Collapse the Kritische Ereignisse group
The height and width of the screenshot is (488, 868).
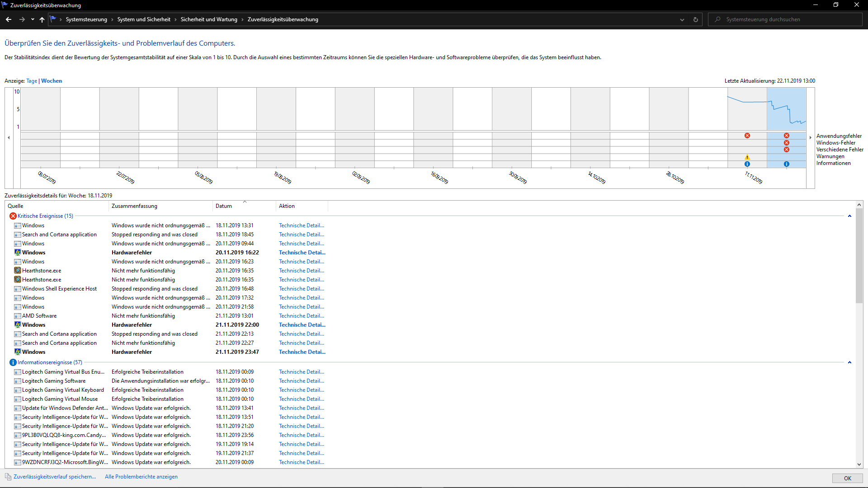point(849,216)
